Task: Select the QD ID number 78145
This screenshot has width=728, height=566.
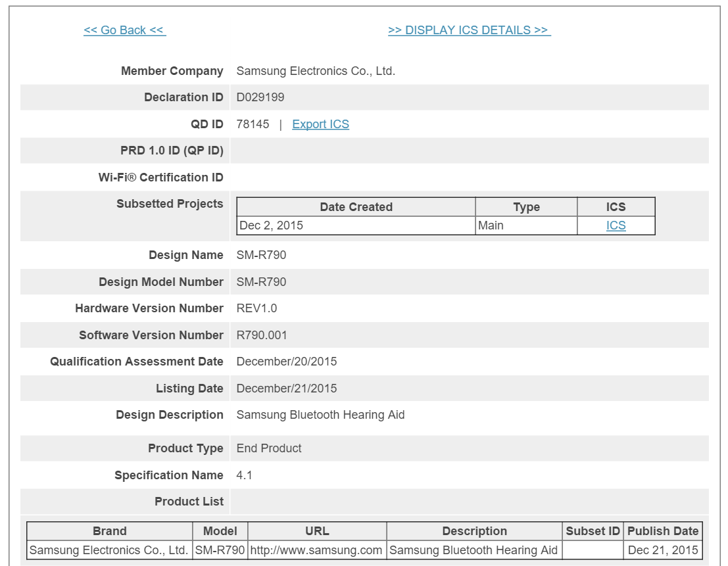Action: pos(253,124)
